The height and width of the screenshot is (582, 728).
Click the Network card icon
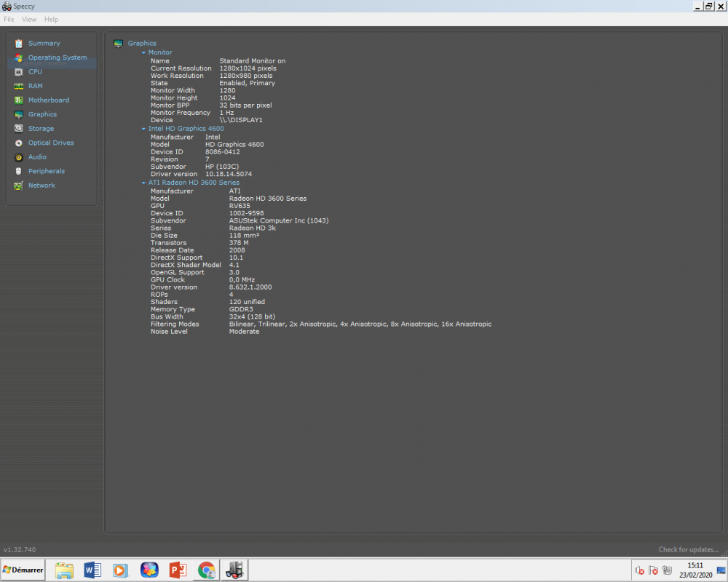[x=19, y=186]
